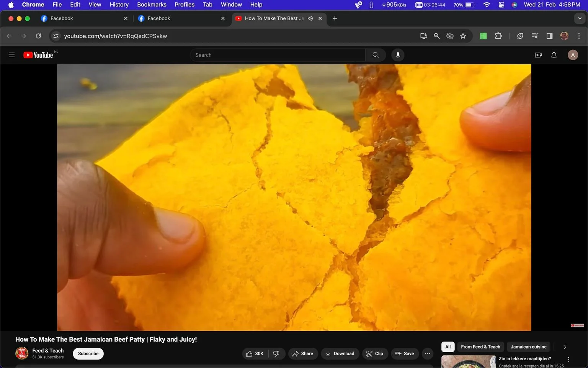Open the Profiles menu

click(x=185, y=5)
